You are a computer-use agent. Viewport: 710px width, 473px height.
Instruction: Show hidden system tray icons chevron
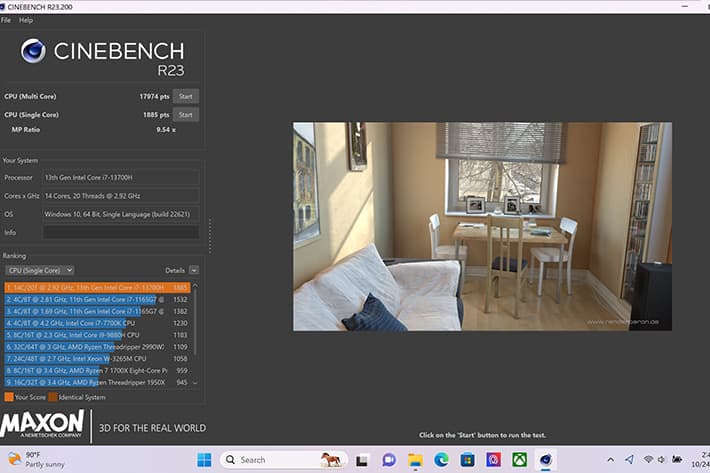point(611,460)
